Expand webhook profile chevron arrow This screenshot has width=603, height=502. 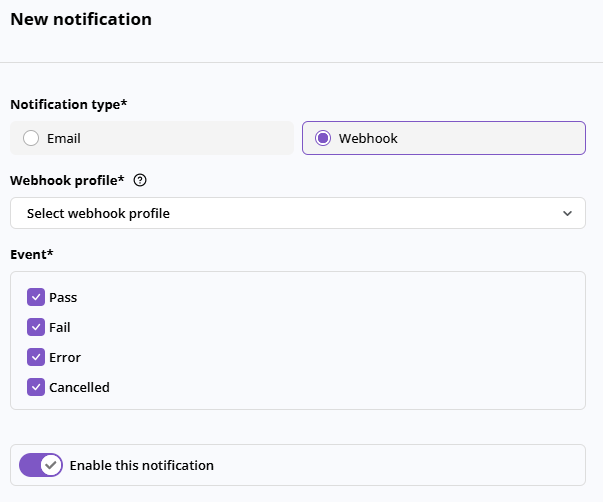[567, 213]
